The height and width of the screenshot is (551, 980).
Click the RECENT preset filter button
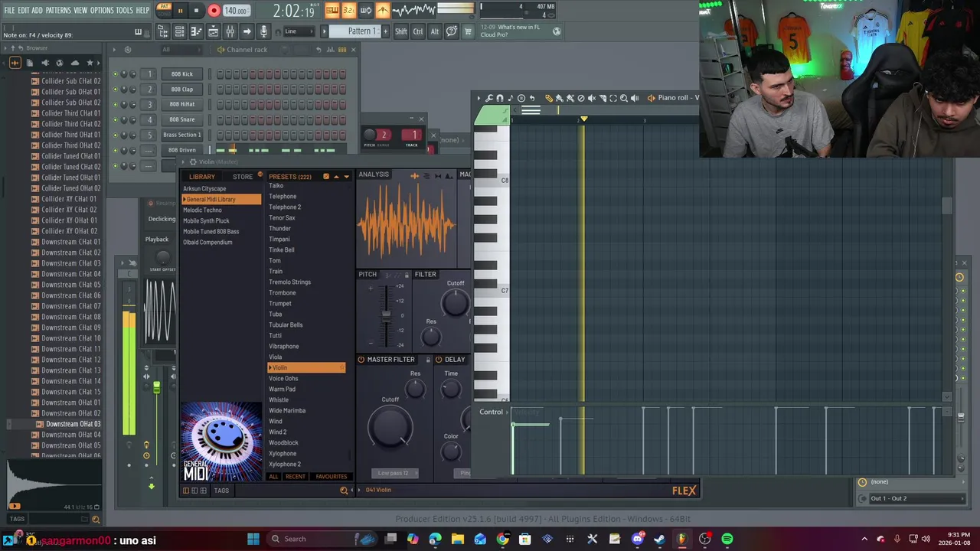296,477
